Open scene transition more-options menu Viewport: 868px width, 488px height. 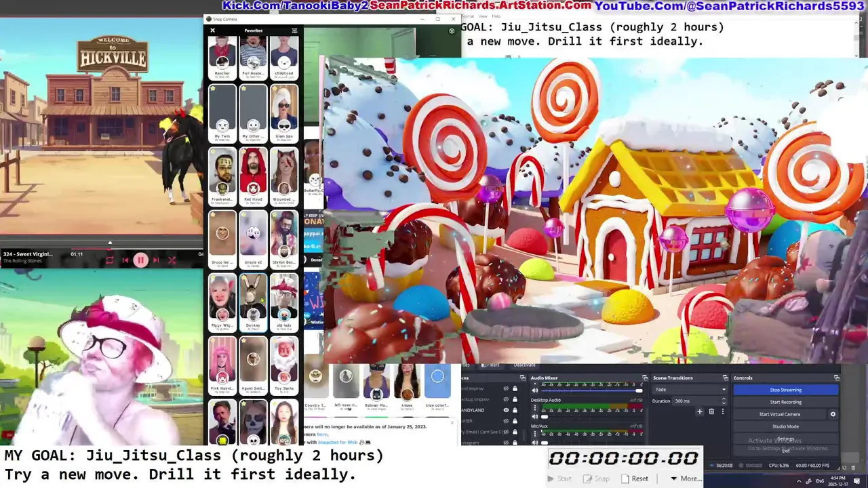[x=722, y=411]
